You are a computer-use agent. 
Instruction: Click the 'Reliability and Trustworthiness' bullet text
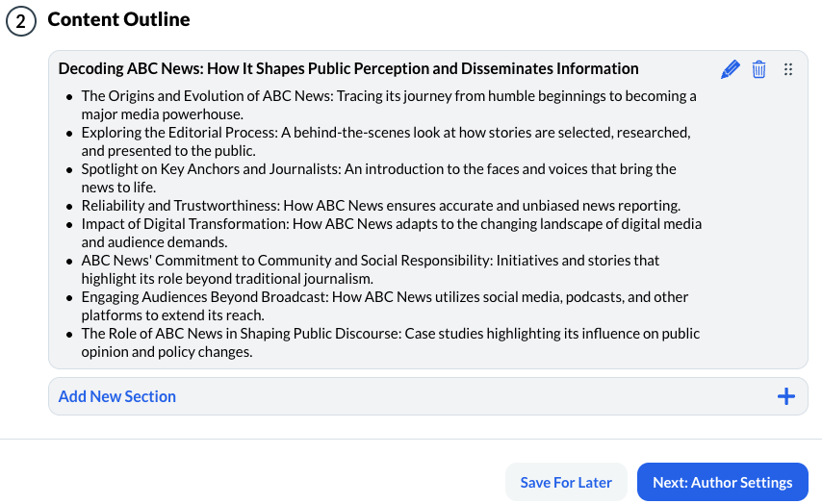tap(380, 205)
